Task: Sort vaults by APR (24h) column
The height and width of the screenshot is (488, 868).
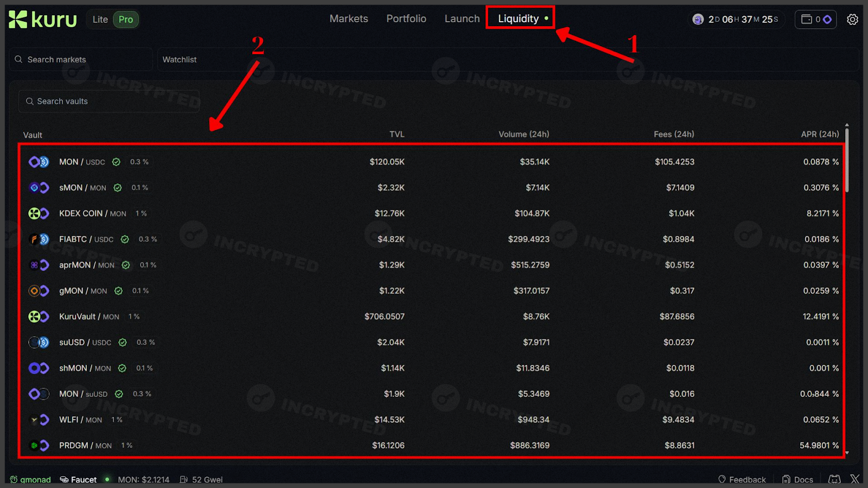Action: point(820,134)
